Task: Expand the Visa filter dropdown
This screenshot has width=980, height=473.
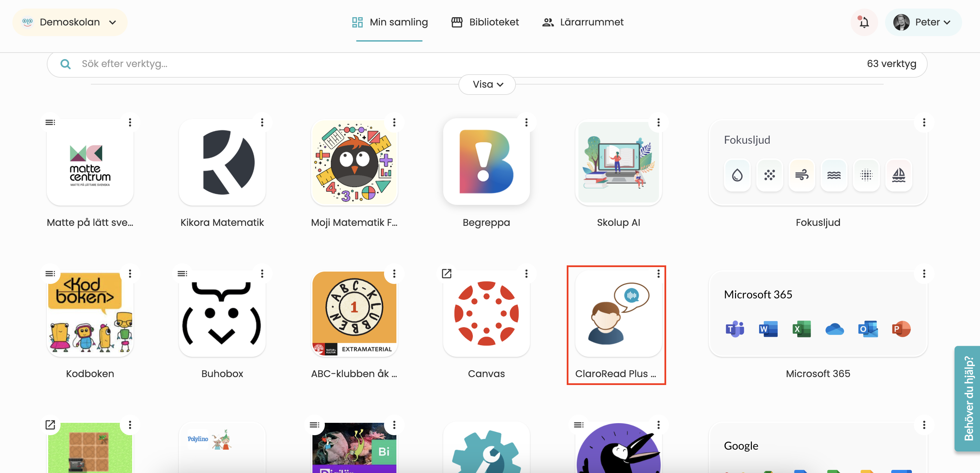Action: pyautogui.click(x=487, y=84)
